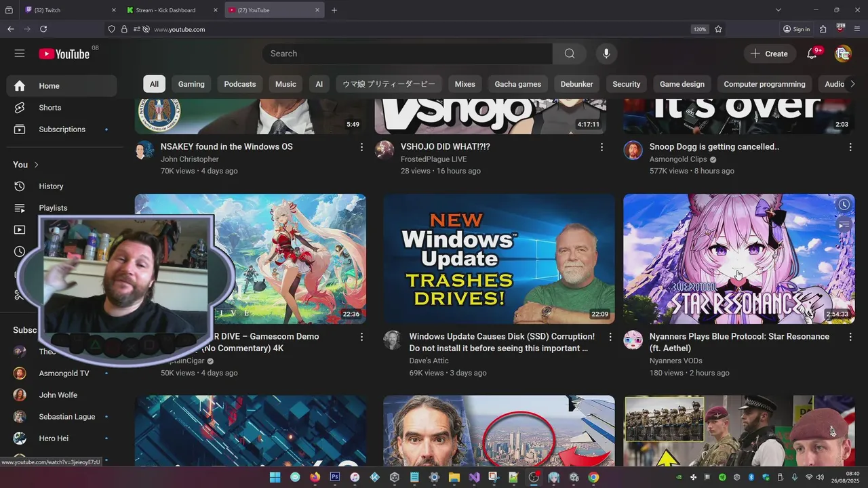Screen dimensions: 868x488
Task: Open the Dave's Attic channel avatar
Action: pyautogui.click(x=393, y=340)
